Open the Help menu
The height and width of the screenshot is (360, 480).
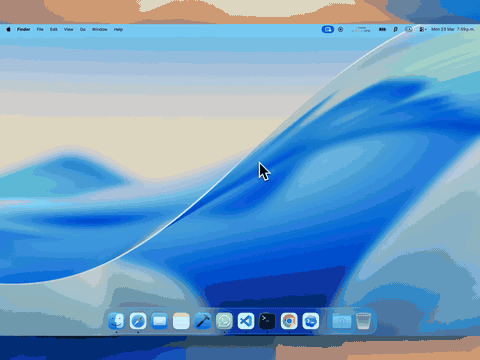click(118, 29)
